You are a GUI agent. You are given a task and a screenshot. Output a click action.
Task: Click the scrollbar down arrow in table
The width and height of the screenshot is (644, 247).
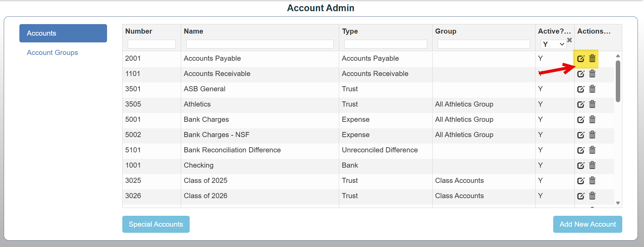click(618, 203)
